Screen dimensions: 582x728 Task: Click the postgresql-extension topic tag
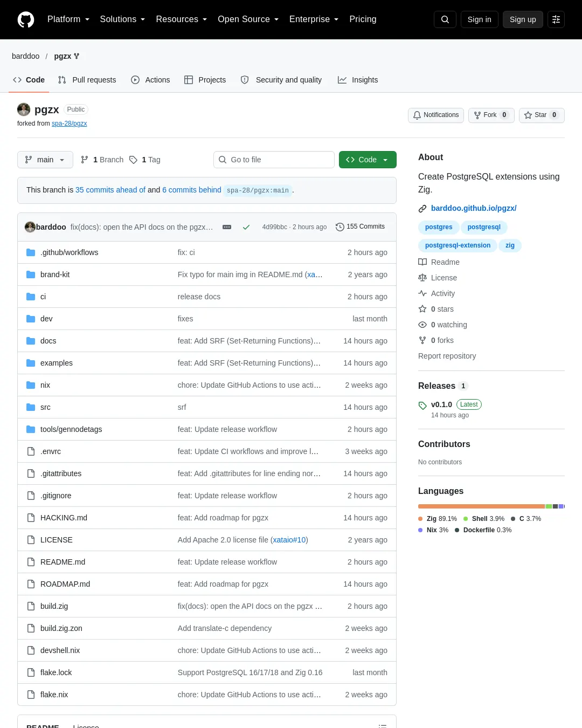click(458, 245)
